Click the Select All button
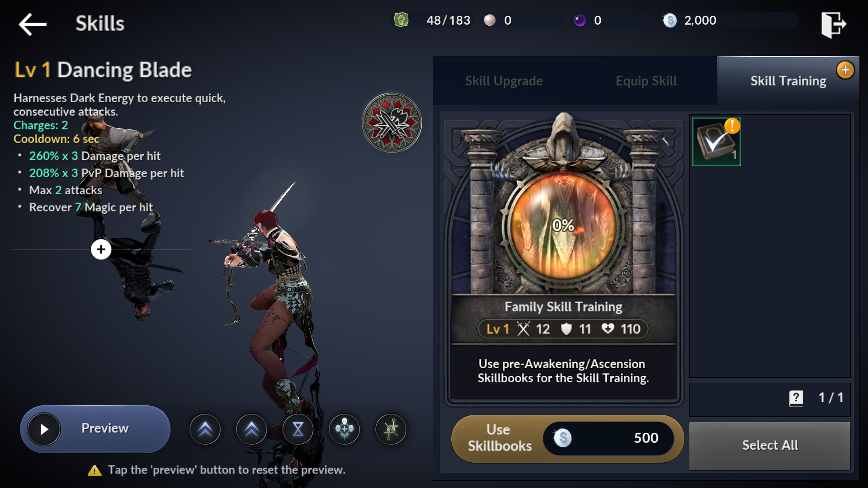Viewport: 868px width, 488px height. click(770, 446)
